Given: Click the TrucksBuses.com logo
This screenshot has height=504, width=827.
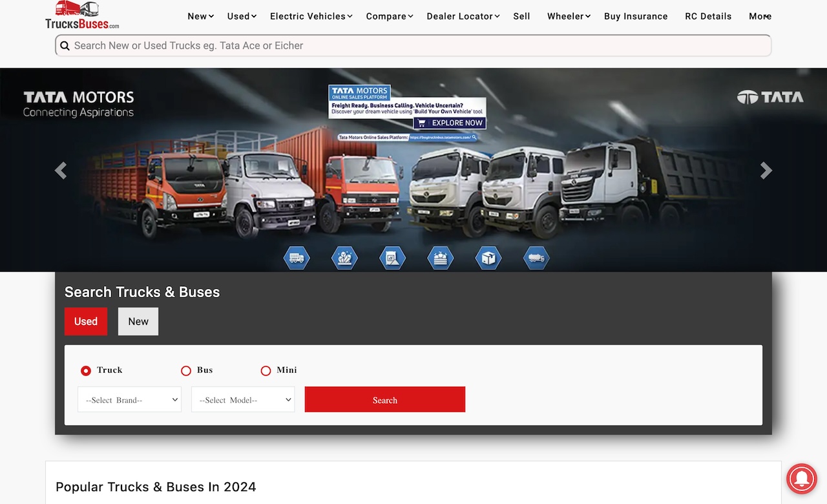Looking at the screenshot, I should coord(82,16).
